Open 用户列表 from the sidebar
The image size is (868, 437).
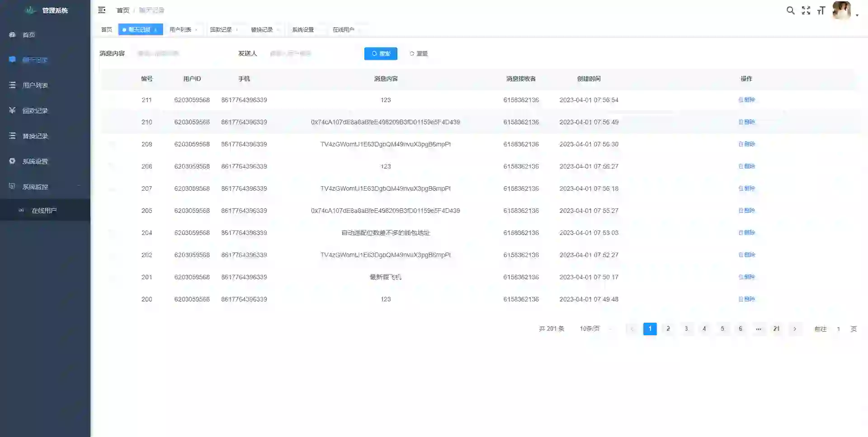36,85
